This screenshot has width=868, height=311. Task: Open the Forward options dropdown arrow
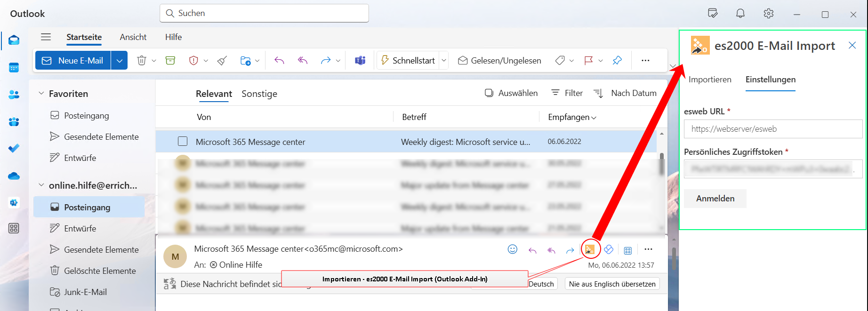(x=338, y=61)
